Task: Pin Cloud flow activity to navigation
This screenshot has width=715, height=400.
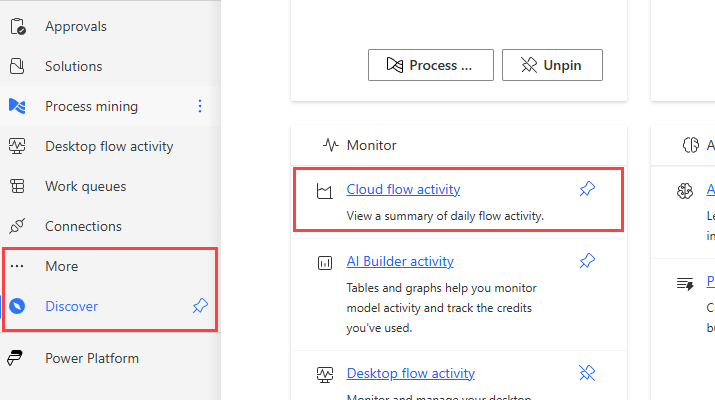Action: pyautogui.click(x=587, y=189)
